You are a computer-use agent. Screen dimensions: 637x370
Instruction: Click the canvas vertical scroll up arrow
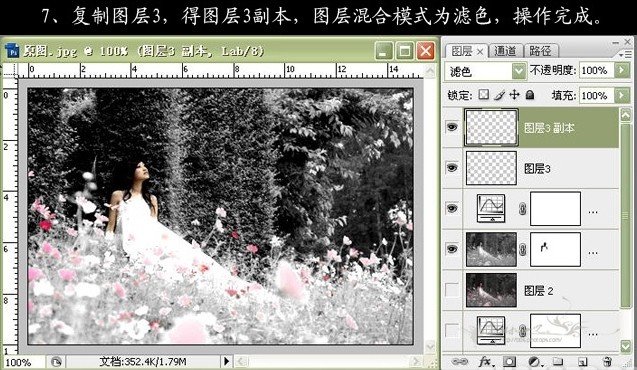[430, 71]
